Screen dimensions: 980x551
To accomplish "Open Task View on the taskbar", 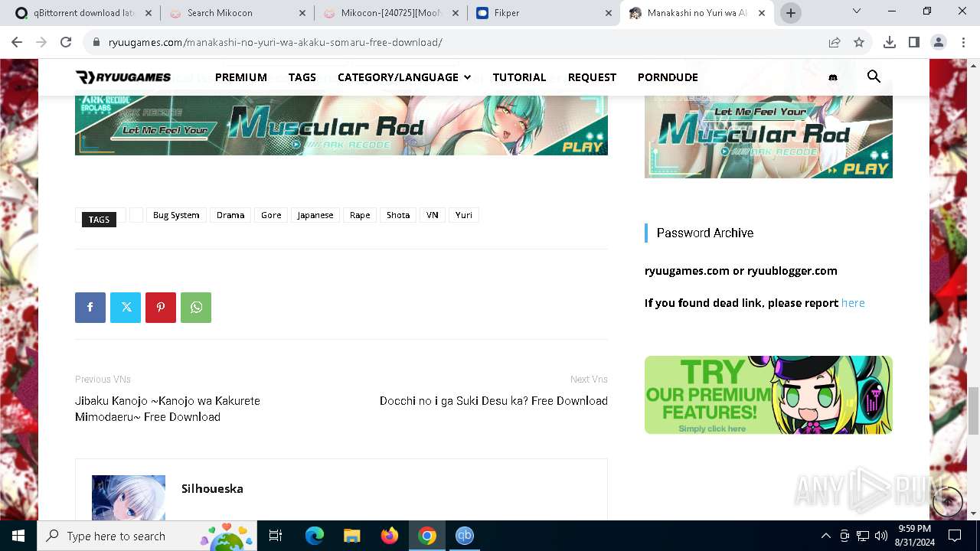I will pyautogui.click(x=276, y=536).
